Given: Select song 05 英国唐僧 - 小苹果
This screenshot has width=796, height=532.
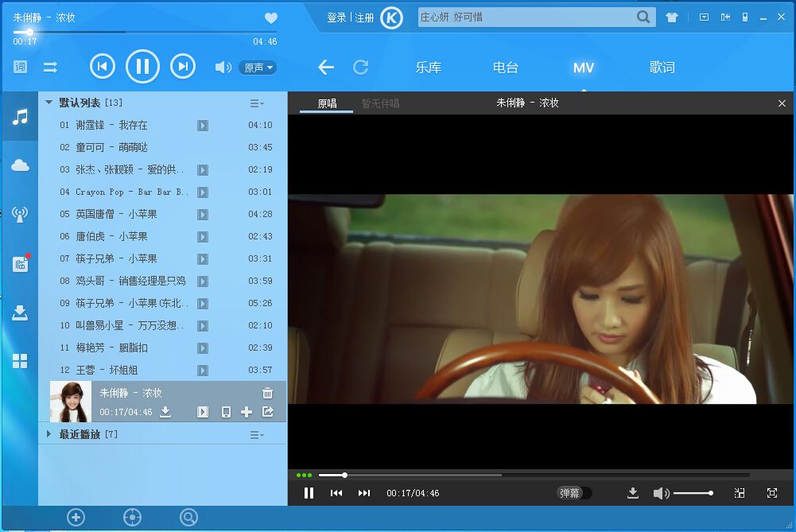Looking at the screenshot, I should pos(162,214).
